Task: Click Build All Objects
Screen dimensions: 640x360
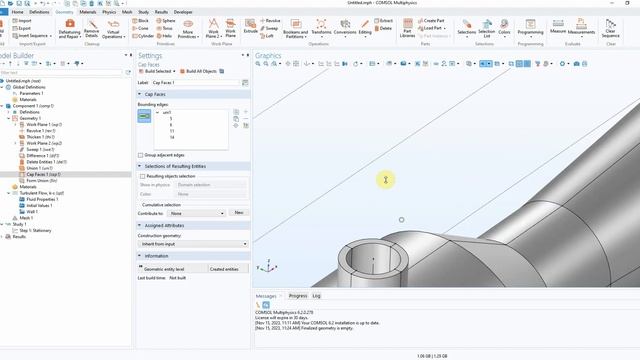Action: tap(199, 71)
